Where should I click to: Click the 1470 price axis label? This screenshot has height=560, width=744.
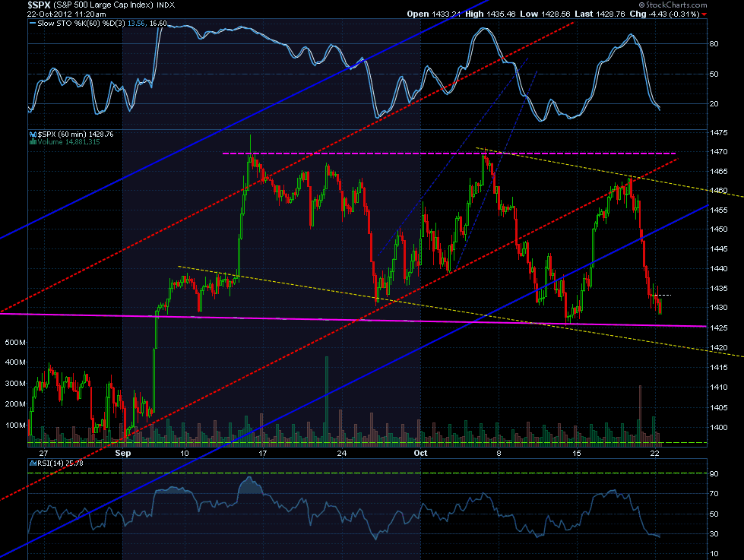click(719, 152)
